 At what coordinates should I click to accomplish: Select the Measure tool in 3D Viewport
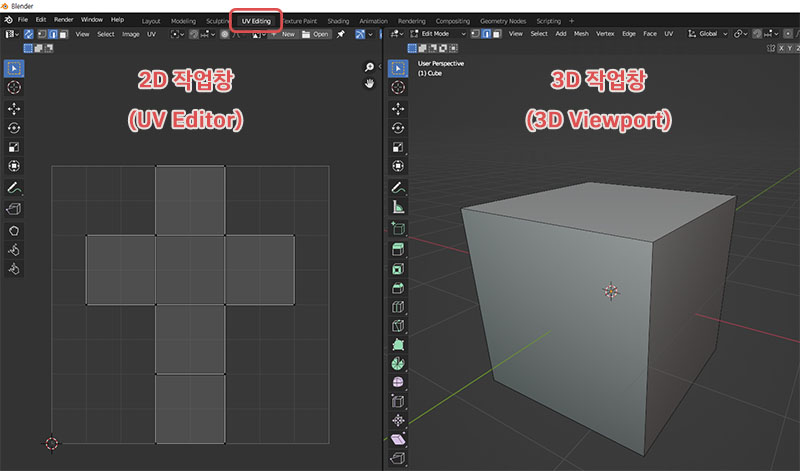click(x=398, y=207)
